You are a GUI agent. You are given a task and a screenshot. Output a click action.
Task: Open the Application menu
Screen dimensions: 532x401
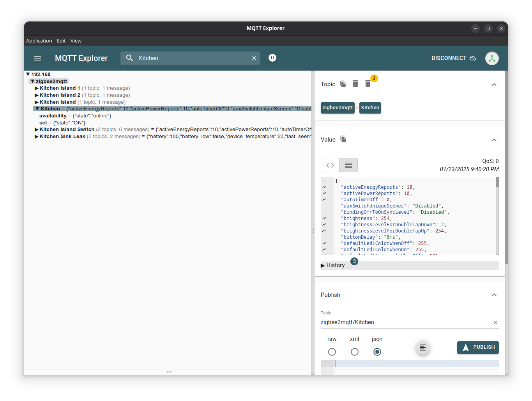39,41
